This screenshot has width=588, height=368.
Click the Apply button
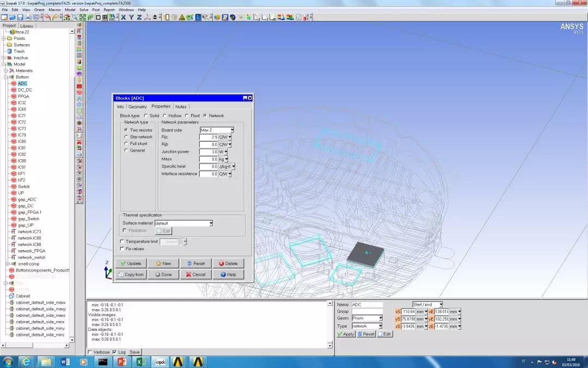[346, 334]
